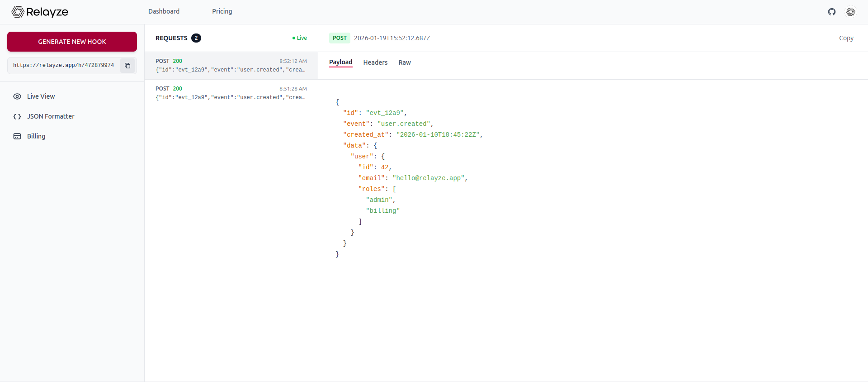This screenshot has width=868, height=382.
Task: Generate a new hook
Action: (x=72, y=42)
